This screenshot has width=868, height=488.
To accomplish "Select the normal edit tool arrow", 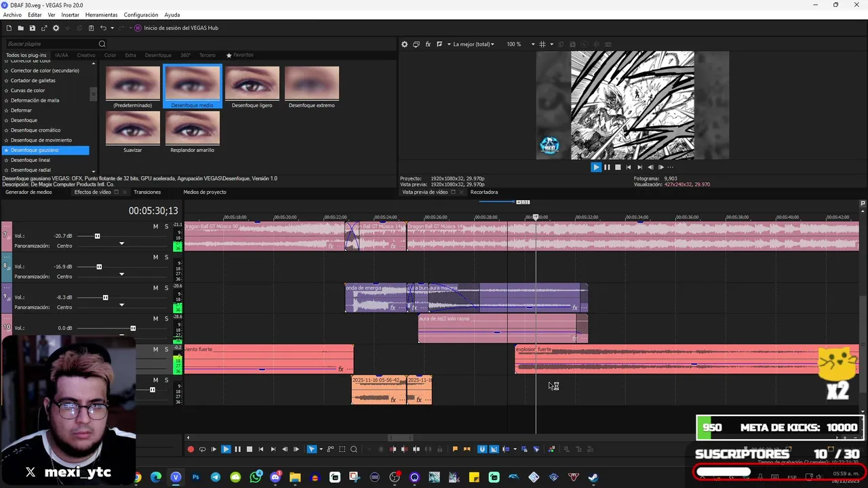I will pyautogui.click(x=311, y=449).
